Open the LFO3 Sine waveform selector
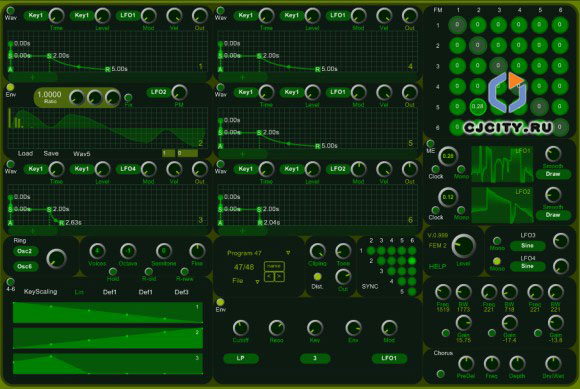Viewport: 580px width, 389px height. 527,246
